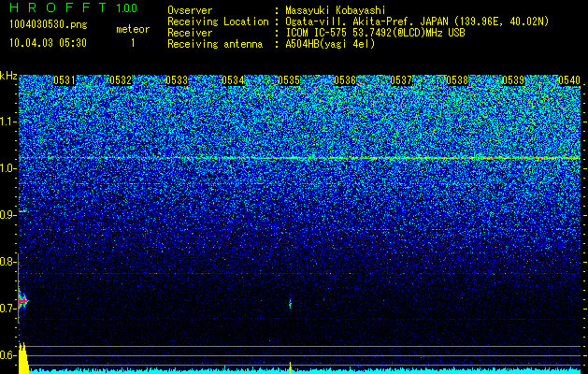Screen dimensions: 588x374
Task: Click the yellow signal peak at the bottom left
Action: tap(23, 358)
